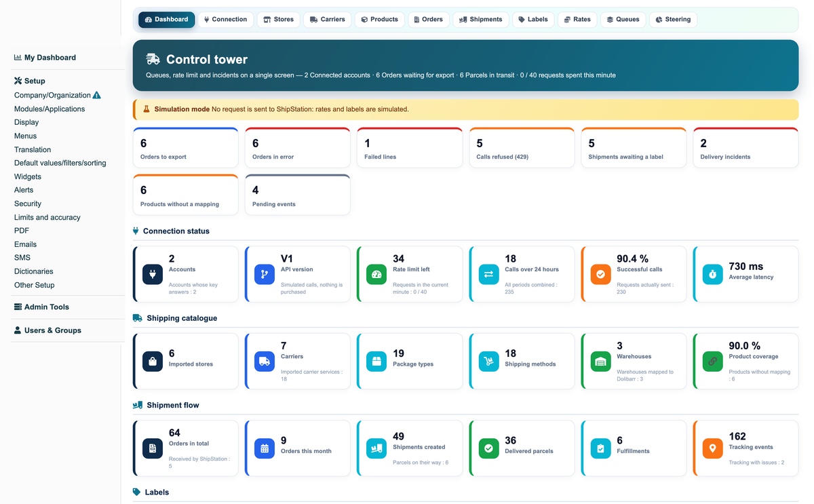This screenshot has height=504, width=814.
Task: Click the dolly icon on Shipping methods card
Action: 488,362
